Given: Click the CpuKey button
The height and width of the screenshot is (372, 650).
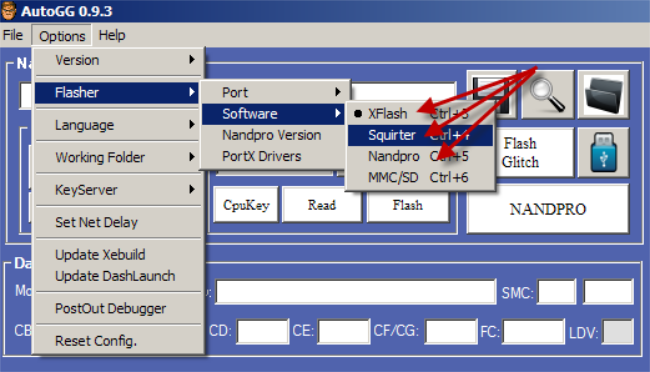Looking at the screenshot, I should pos(246,205).
